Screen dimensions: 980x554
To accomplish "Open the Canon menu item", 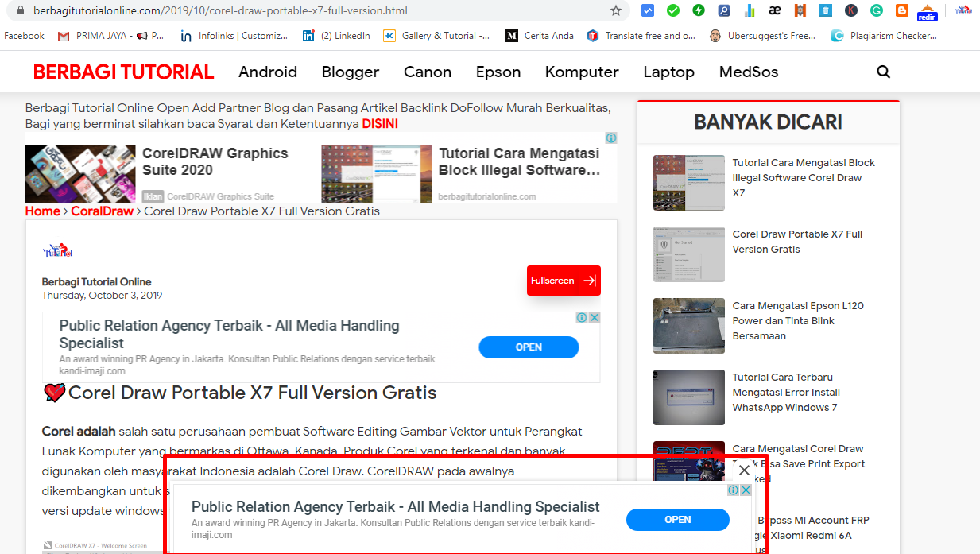I will pyautogui.click(x=428, y=72).
